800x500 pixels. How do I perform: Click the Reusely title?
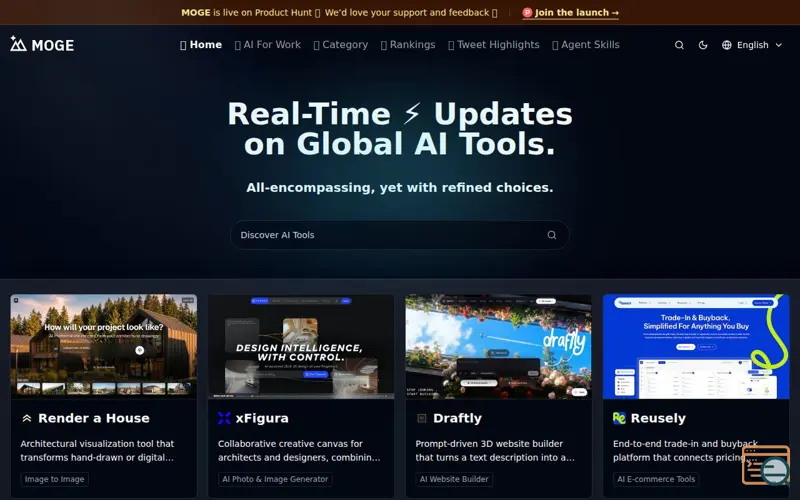click(x=658, y=418)
